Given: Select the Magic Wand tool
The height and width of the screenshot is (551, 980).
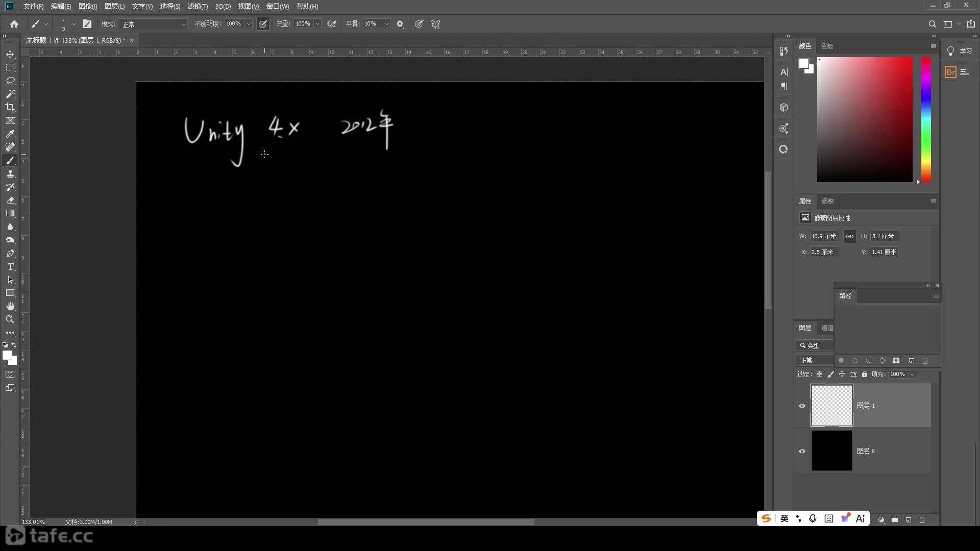Looking at the screenshot, I should [10, 94].
